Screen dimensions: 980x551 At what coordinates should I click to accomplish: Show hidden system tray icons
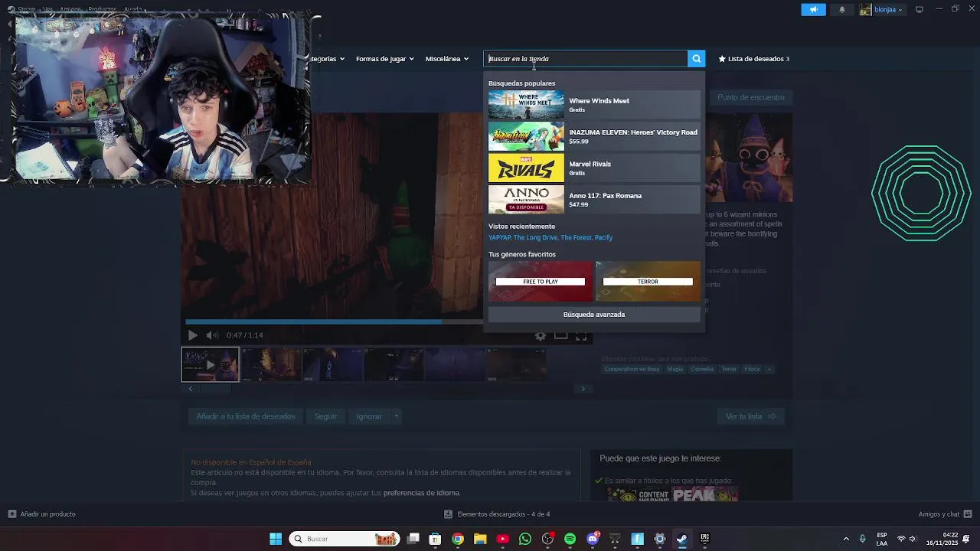pos(846,539)
